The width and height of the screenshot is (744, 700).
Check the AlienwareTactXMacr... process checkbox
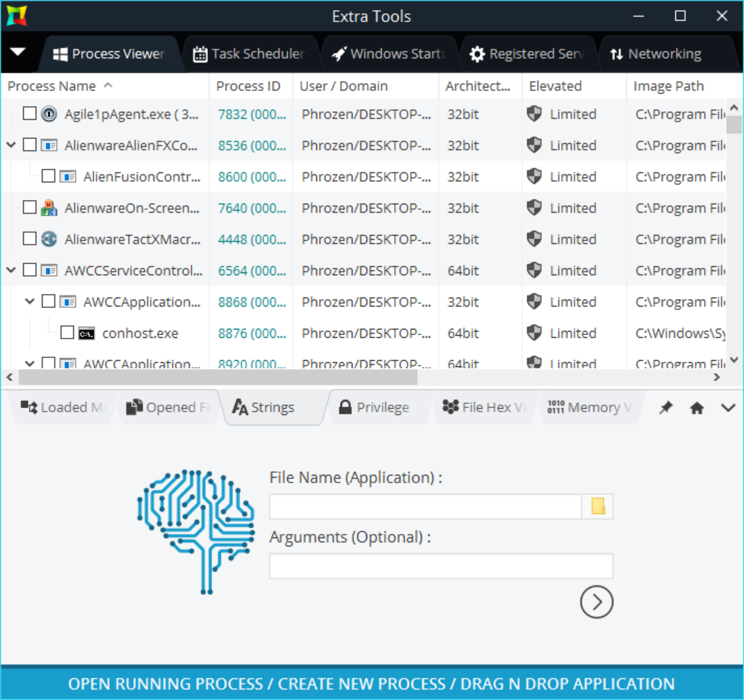(x=29, y=238)
